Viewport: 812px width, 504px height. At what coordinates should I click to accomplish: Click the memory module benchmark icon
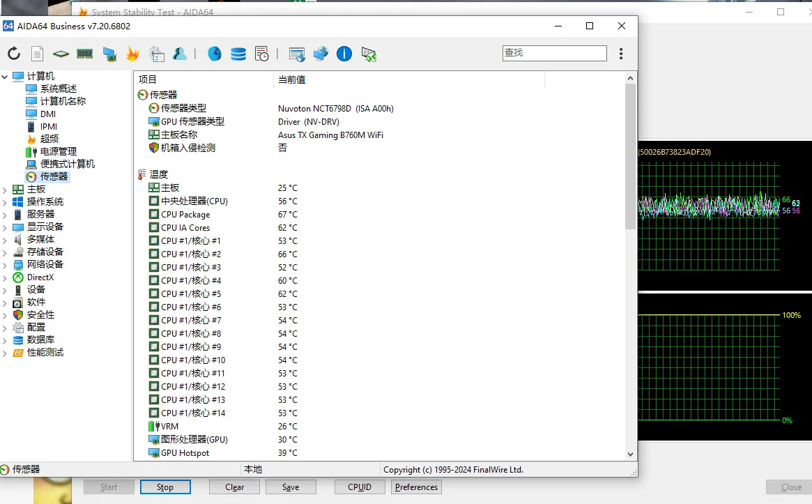point(84,54)
